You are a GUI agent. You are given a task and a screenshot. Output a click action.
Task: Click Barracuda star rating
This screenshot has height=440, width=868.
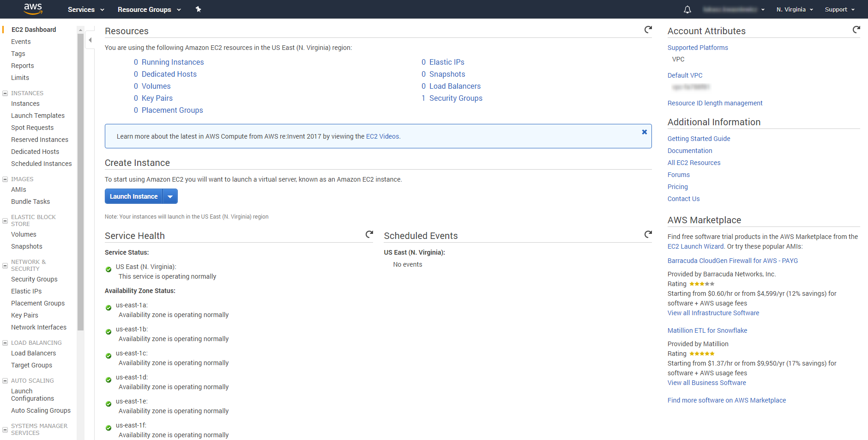(x=702, y=284)
